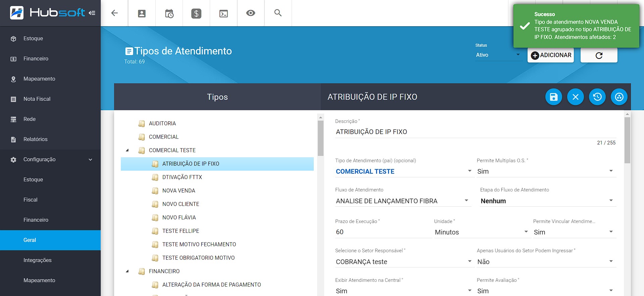644x296 pixels.
Task: Dismiss the green Sucesso notification
Action: tap(576, 26)
